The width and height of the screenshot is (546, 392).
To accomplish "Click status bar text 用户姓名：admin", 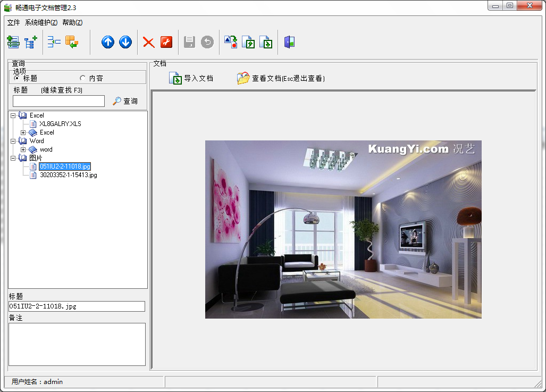I will tap(37, 381).
